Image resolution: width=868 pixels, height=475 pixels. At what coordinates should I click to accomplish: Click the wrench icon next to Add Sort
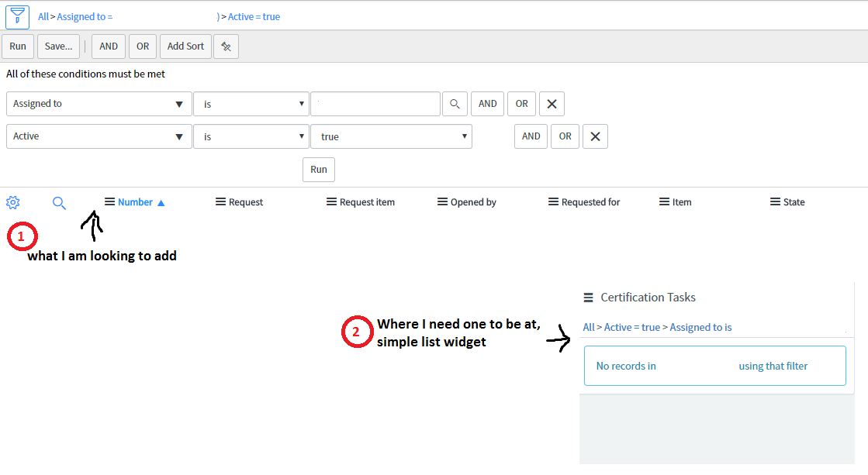(x=226, y=46)
